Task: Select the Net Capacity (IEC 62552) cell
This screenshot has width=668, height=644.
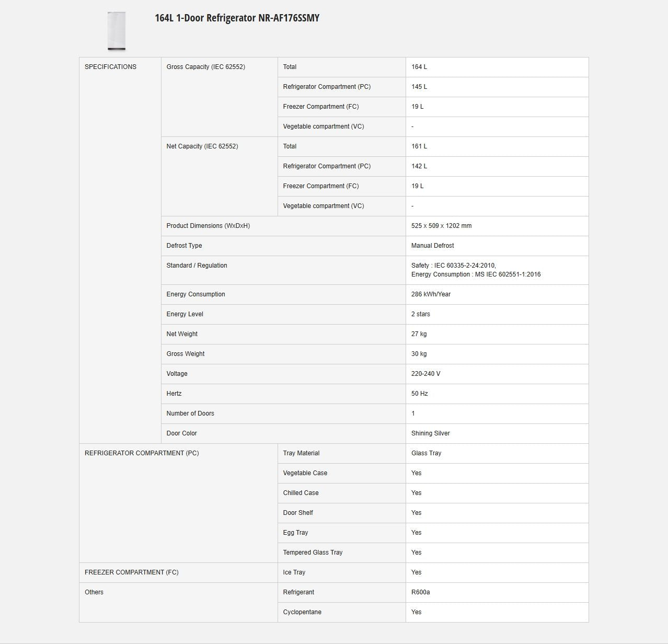Action: [202, 146]
